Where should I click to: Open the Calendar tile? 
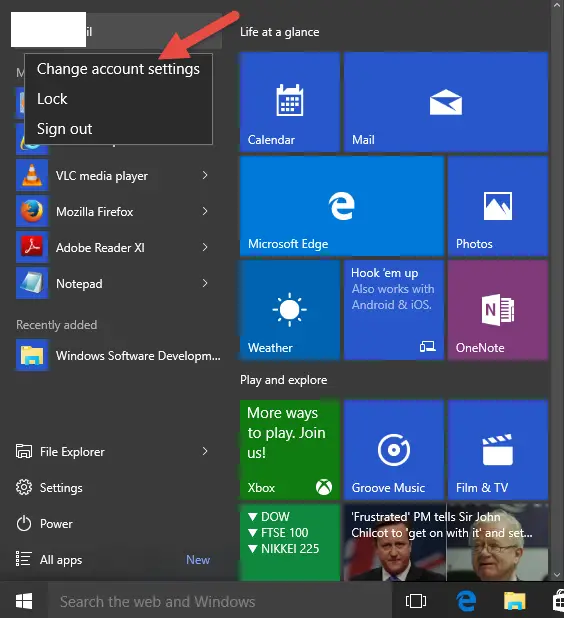point(290,102)
